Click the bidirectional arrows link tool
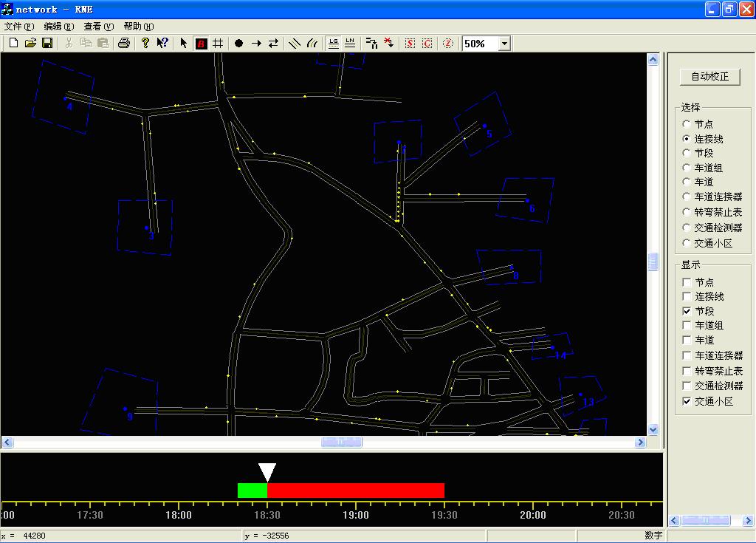 point(273,44)
